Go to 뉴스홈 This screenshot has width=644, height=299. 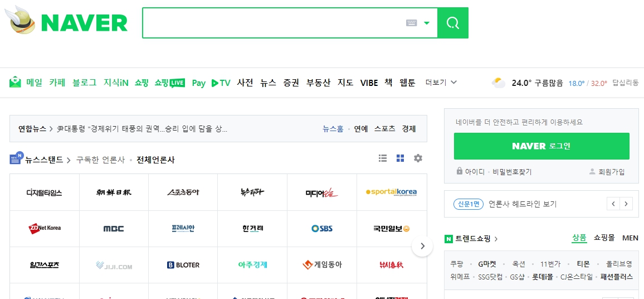(333, 129)
